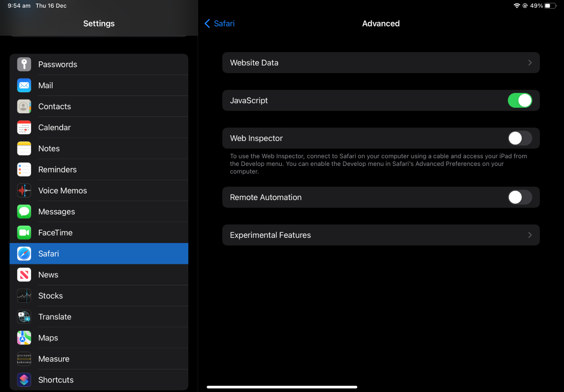Tap the yellow Notes icon
The width and height of the screenshot is (564, 392).
[24, 149]
